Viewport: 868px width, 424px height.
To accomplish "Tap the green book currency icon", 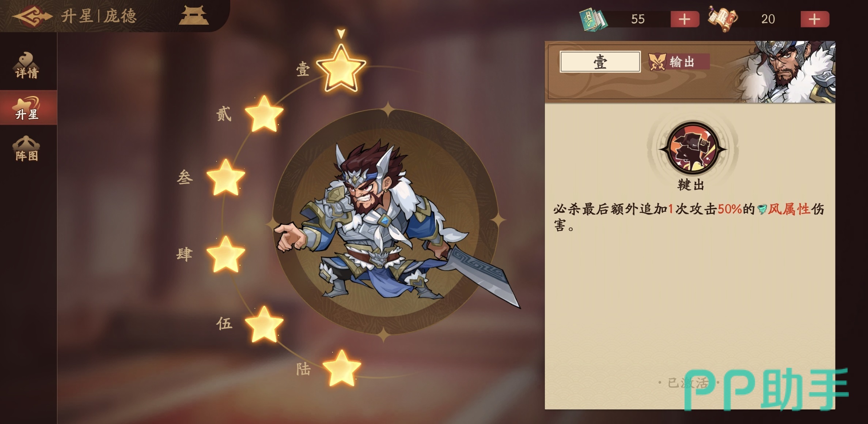I will click(593, 19).
